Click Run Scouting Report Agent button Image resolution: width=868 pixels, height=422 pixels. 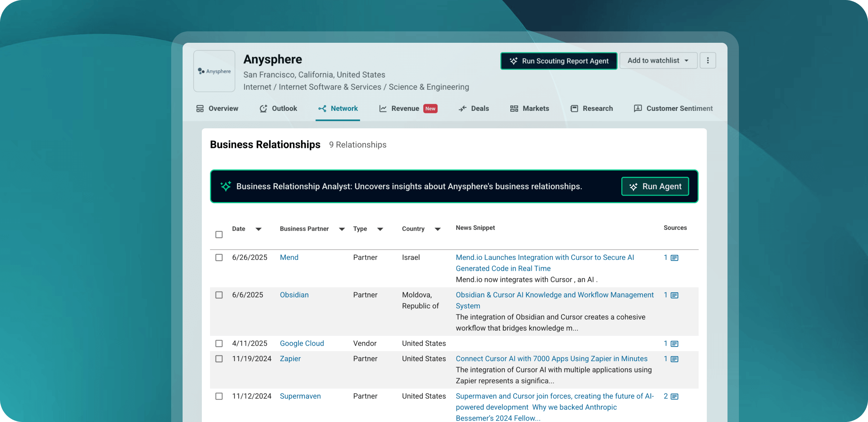[558, 61]
